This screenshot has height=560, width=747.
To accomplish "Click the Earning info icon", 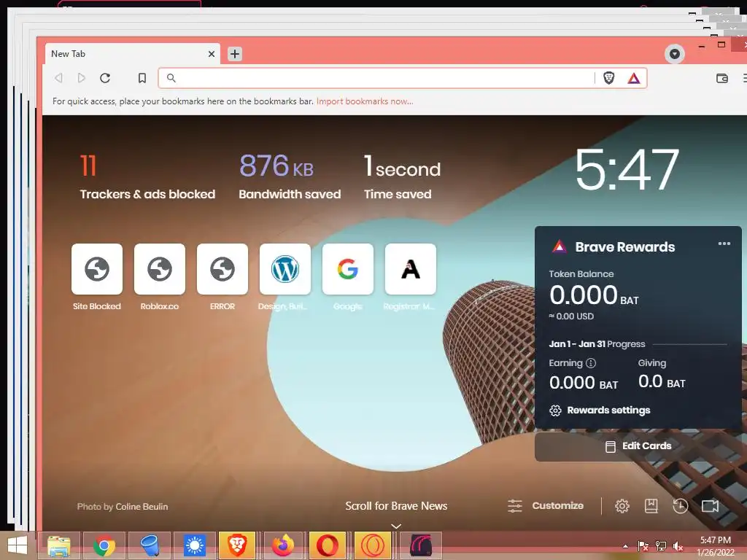I will coord(591,363).
